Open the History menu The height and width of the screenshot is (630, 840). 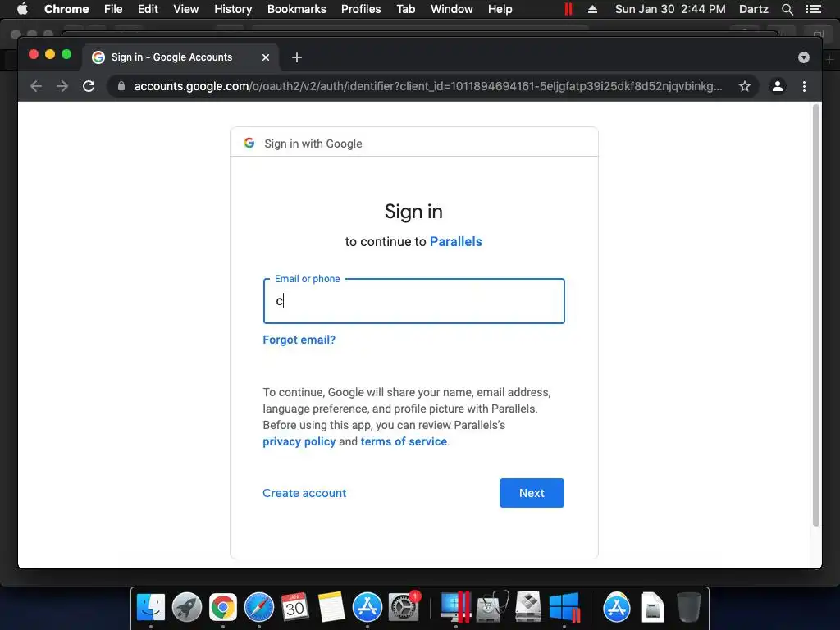[x=233, y=9]
